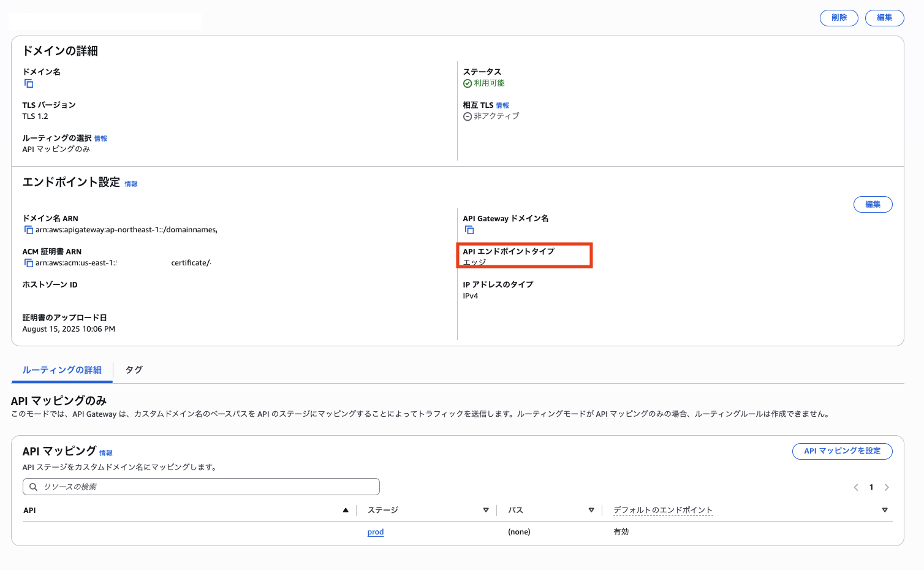Click the デフォルトのエンドポイント column header
Screen dimensions: 924x570
(x=663, y=510)
